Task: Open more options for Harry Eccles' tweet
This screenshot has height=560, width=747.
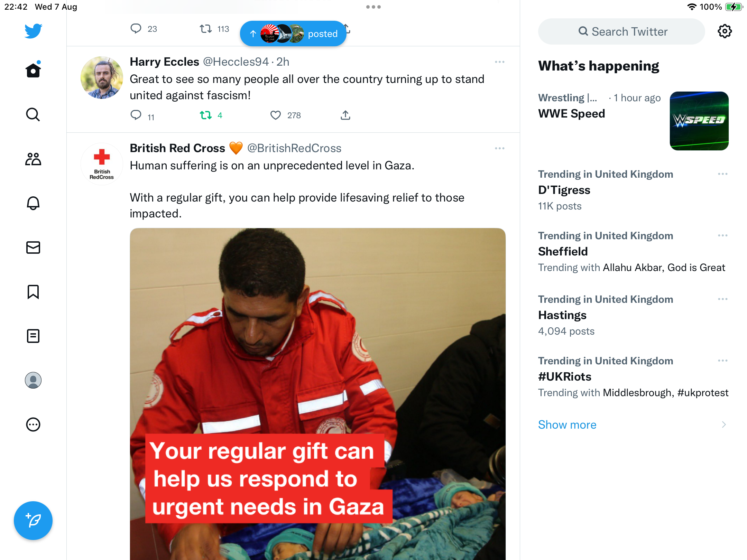Action: [499, 62]
